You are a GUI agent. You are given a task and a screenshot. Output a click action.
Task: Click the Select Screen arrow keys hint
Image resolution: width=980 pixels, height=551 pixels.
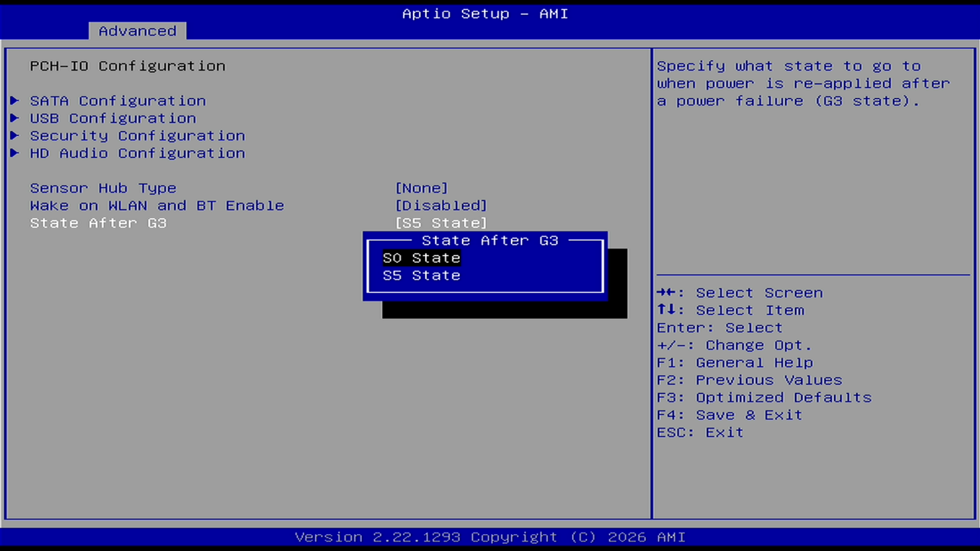740,293
